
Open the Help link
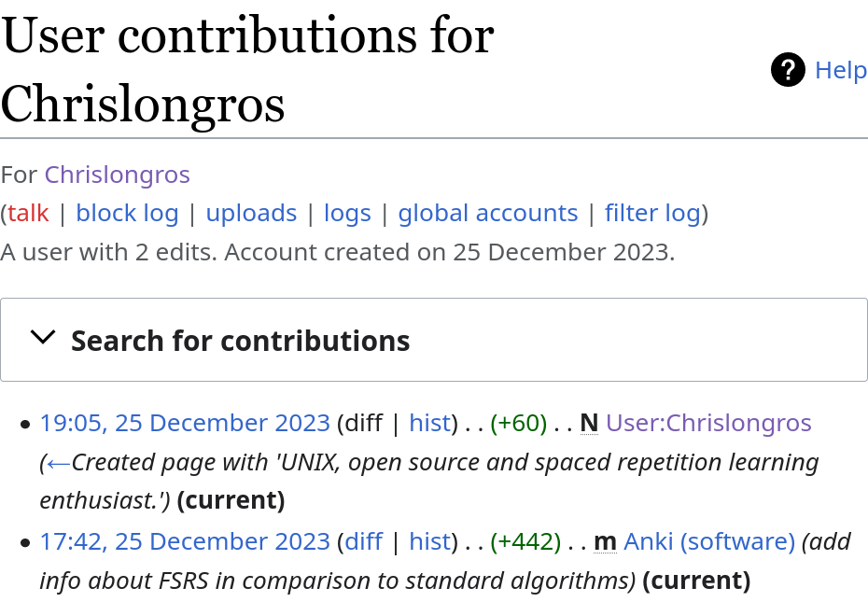click(x=841, y=70)
